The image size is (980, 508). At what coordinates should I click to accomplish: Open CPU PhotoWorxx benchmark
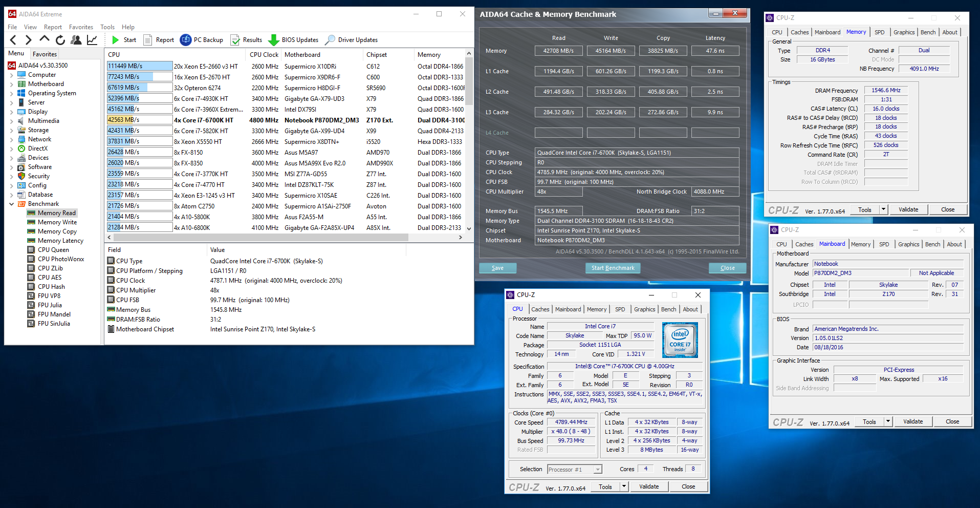tap(61, 259)
